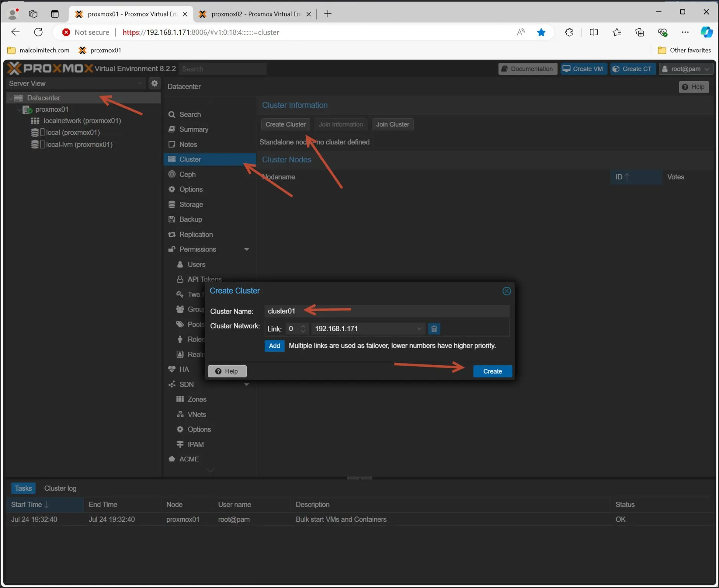The height and width of the screenshot is (588, 719).
Task: Increase the Link number with the stepper
Action: [x=303, y=326]
